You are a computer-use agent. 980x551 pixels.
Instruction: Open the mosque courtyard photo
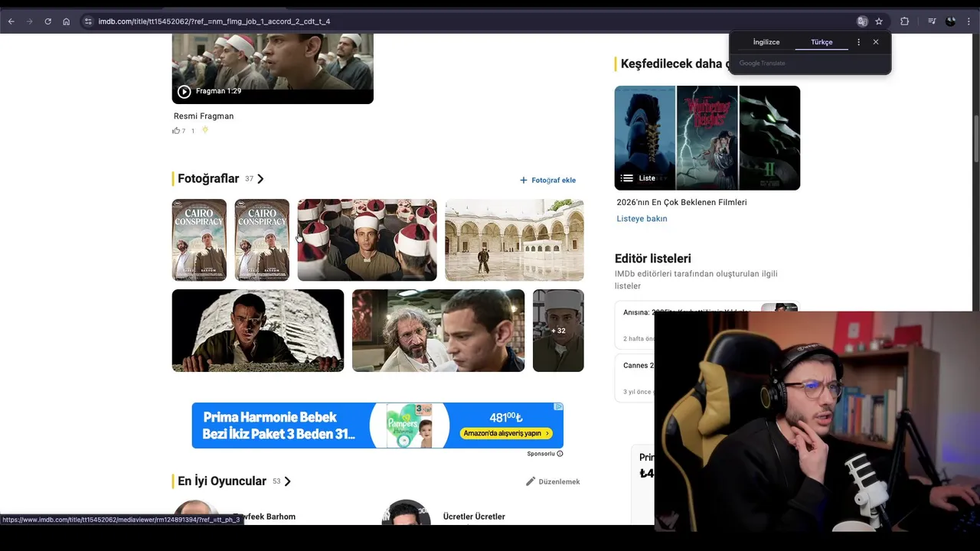[514, 240]
